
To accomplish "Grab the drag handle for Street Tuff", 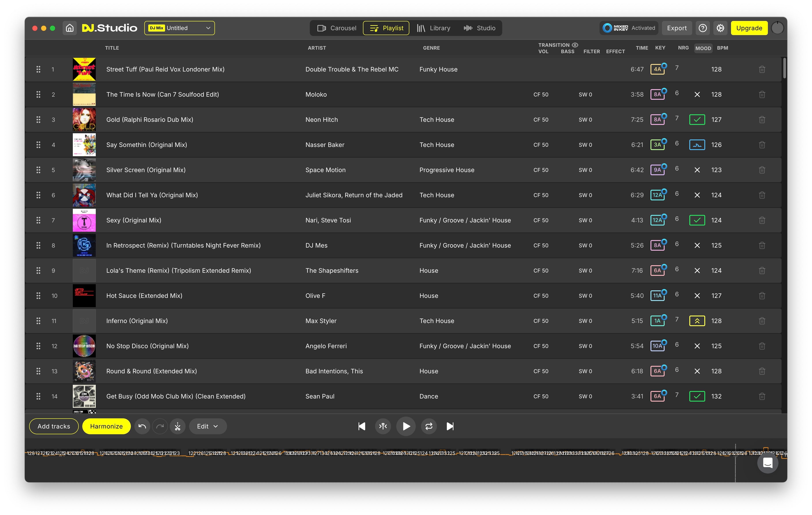I will pyautogui.click(x=38, y=69).
